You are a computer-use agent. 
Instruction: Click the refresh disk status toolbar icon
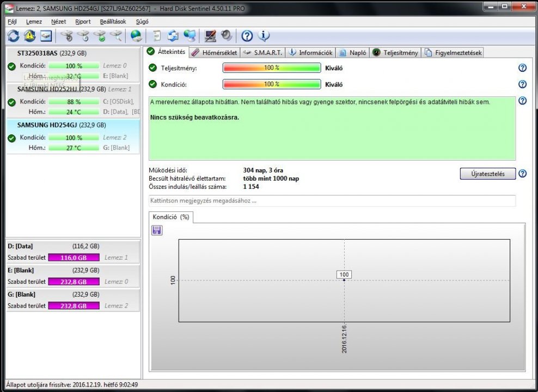pos(14,36)
